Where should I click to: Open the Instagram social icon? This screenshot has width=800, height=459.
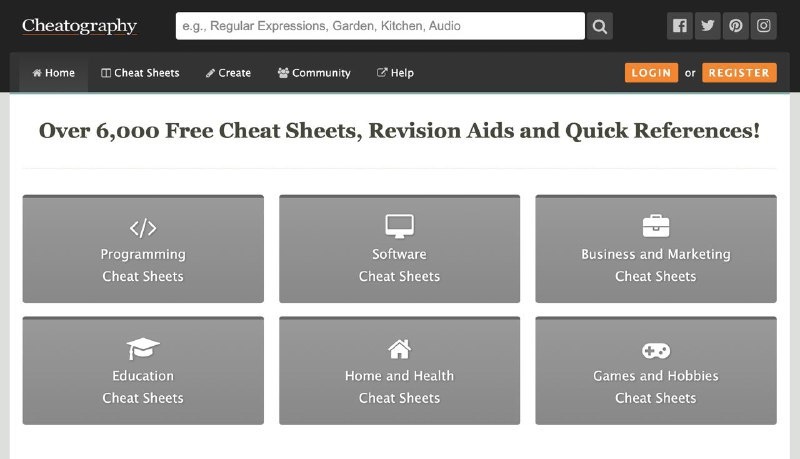(764, 26)
